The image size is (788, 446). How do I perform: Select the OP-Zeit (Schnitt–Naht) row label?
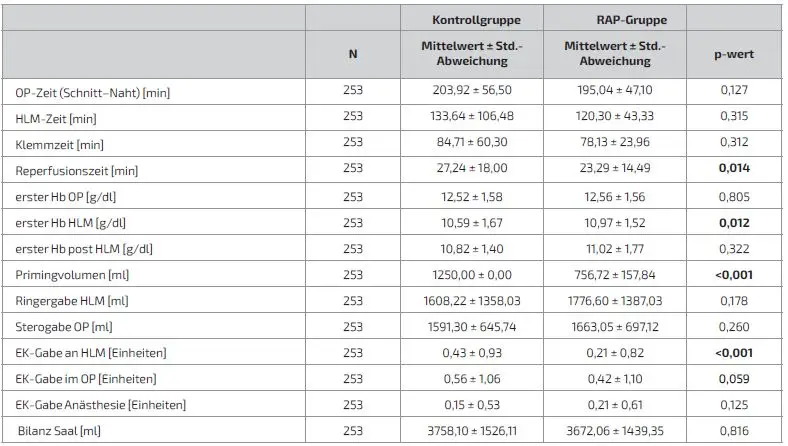click(93, 92)
